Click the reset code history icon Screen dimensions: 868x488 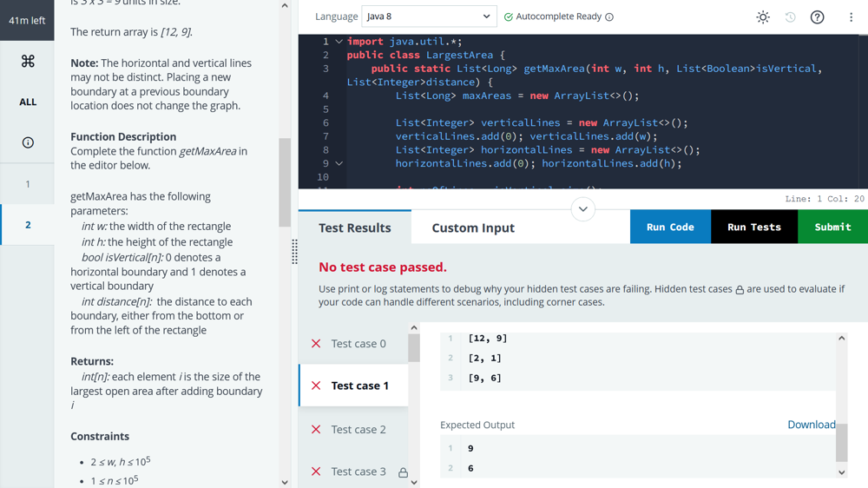(790, 17)
